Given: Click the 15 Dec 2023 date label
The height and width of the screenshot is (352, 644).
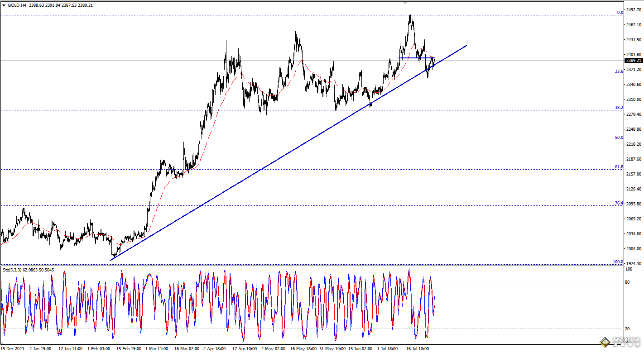Looking at the screenshot, I should point(13,349).
